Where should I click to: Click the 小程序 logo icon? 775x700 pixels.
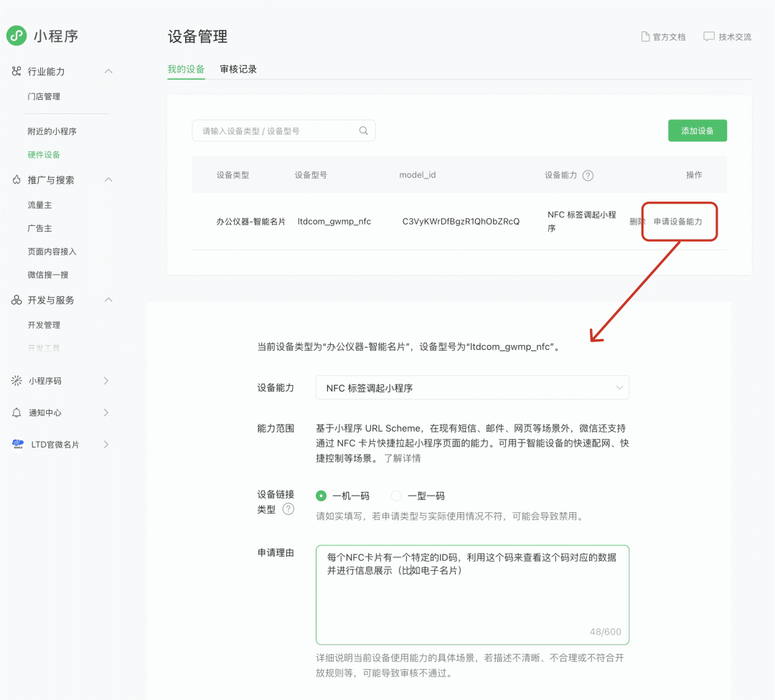click(17, 35)
